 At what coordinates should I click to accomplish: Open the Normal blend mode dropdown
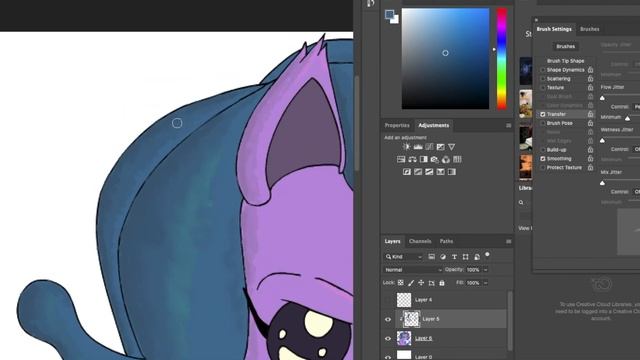413,270
